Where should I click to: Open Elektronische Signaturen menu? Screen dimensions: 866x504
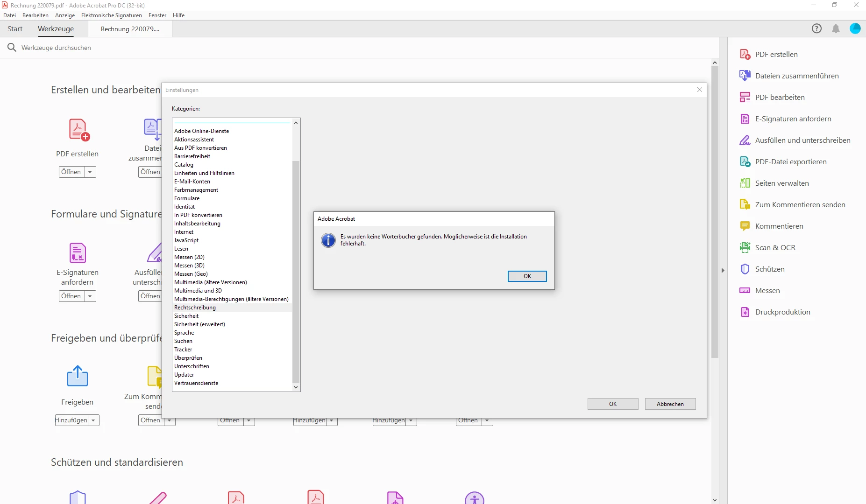point(112,15)
